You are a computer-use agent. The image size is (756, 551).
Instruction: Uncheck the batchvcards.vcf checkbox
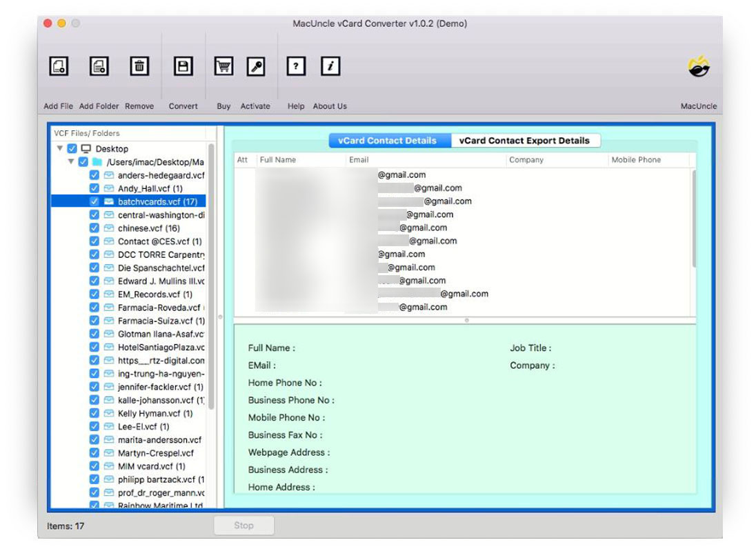point(95,201)
